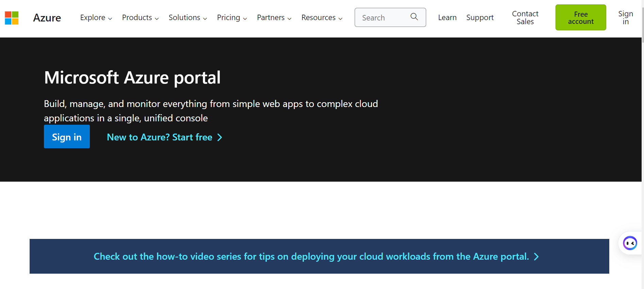Click the Microsoft logo icon
The image size is (644, 289).
coord(12,18)
